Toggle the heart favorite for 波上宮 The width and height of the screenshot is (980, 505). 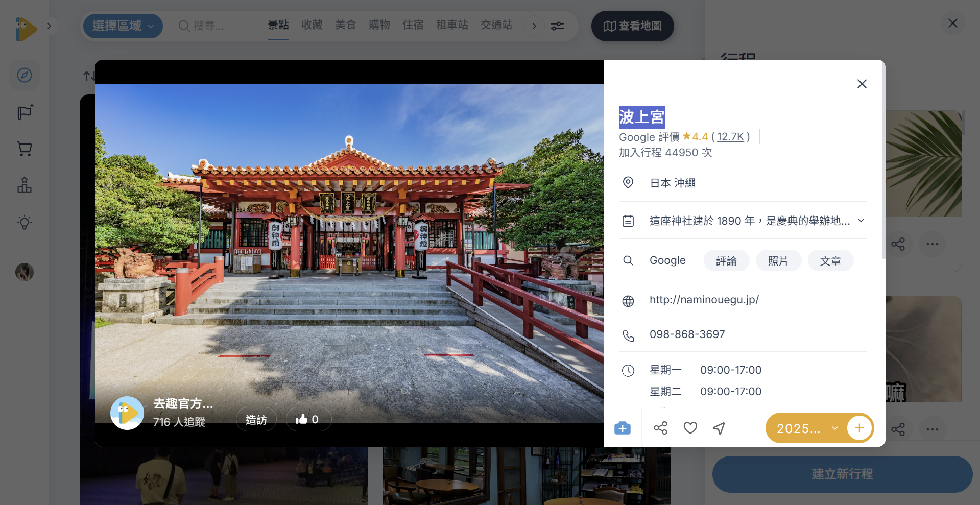click(x=690, y=428)
